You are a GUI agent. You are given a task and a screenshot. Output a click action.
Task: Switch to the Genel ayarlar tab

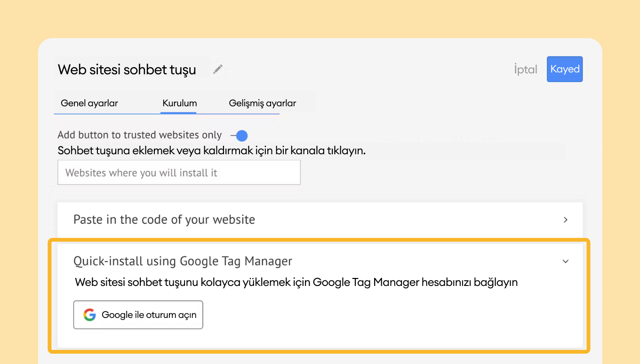pyautogui.click(x=89, y=103)
